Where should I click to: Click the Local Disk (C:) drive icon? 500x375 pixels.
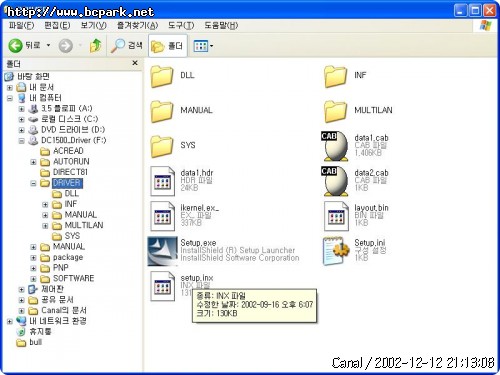click(33, 120)
